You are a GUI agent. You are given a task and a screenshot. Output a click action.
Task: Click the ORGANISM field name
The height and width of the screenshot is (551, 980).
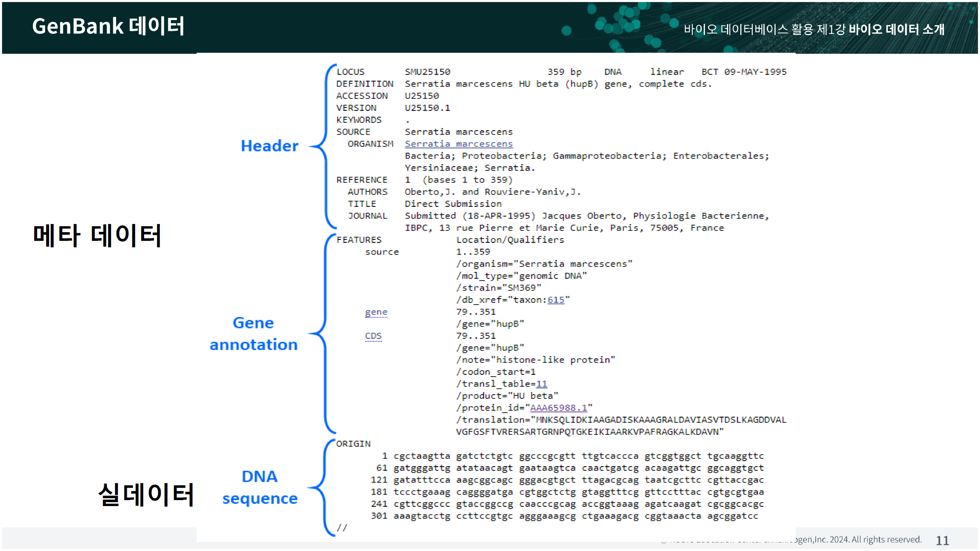(370, 144)
